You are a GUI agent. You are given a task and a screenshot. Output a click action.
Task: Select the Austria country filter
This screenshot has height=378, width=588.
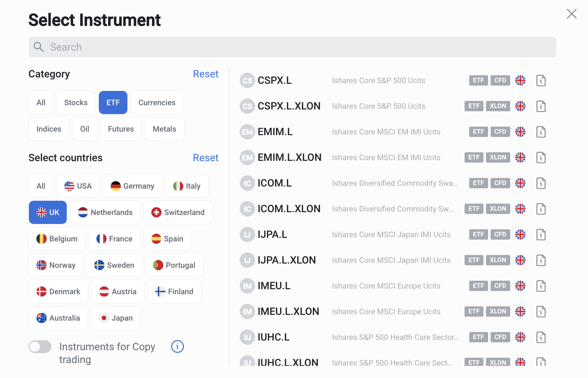[118, 292]
